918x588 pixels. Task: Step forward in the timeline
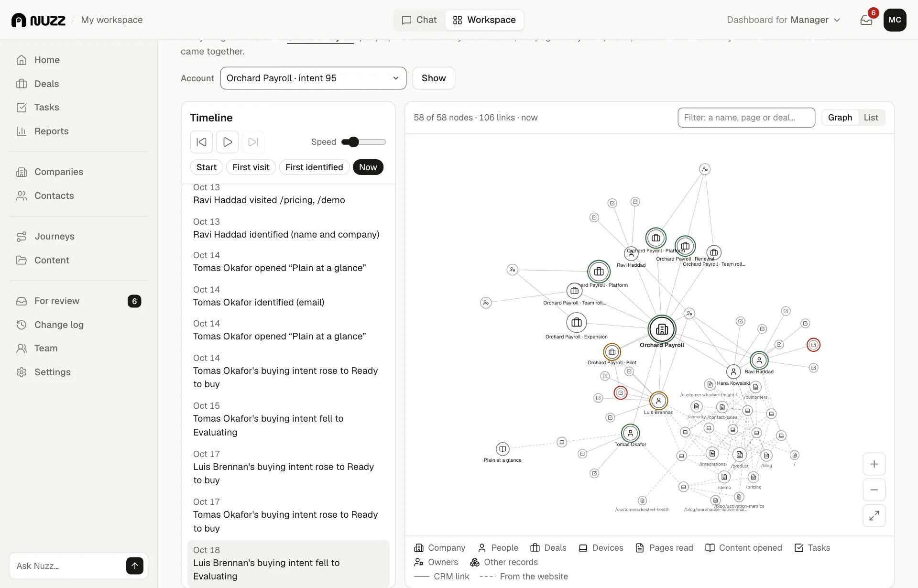pyautogui.click(x=253, y=142)
